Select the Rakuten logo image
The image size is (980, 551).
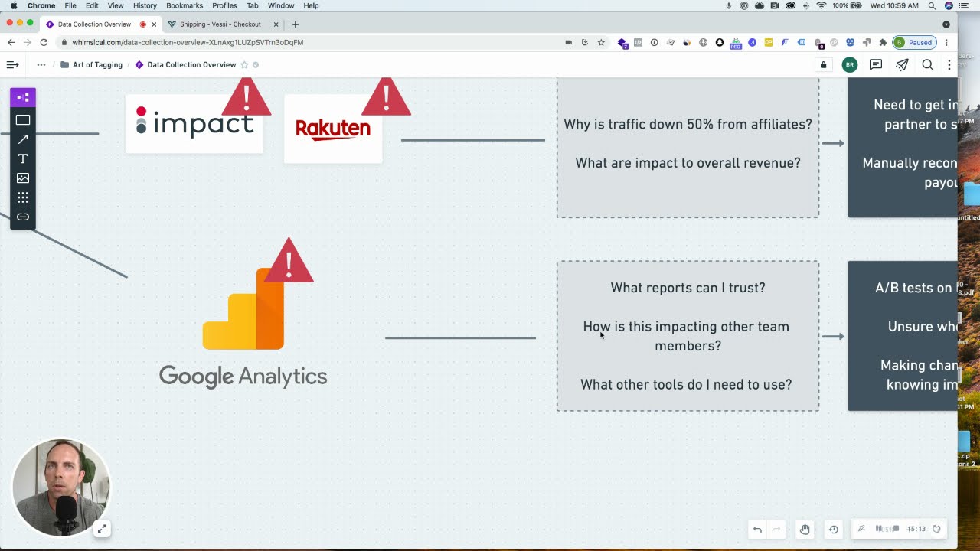333,129
